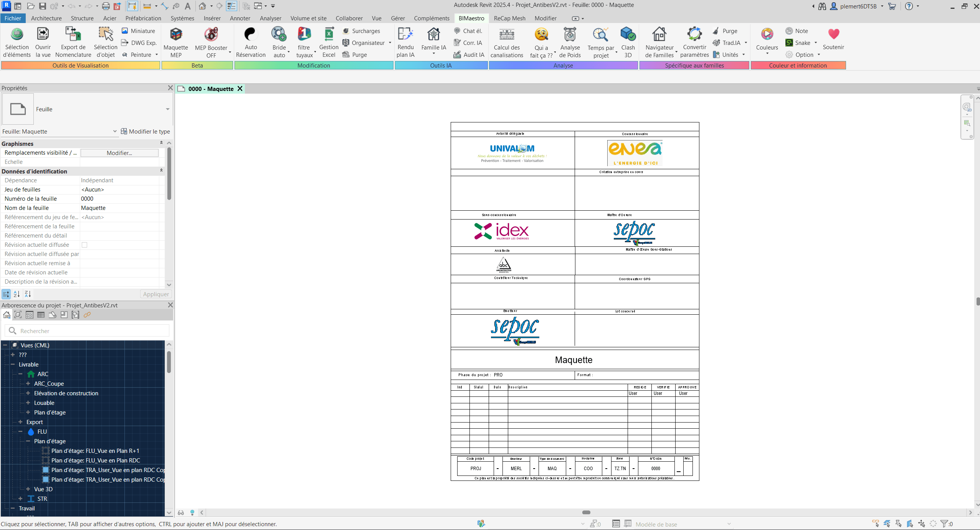This screenshot has height=530, width=980.
Task: Open Temps par projet
Action: [601, 42]
